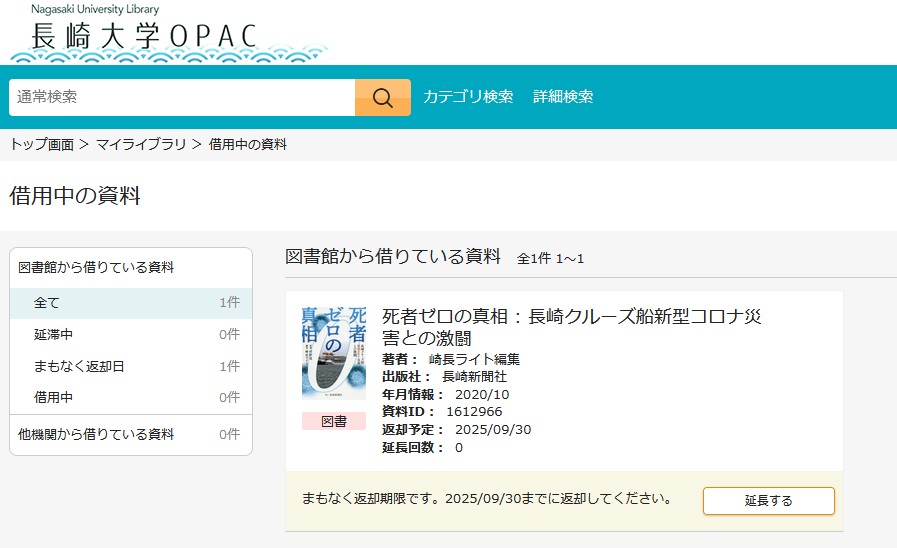Select the 全て filter in the sidebar
This screenshot has width=897, height=548.
(x=47, y=302)
